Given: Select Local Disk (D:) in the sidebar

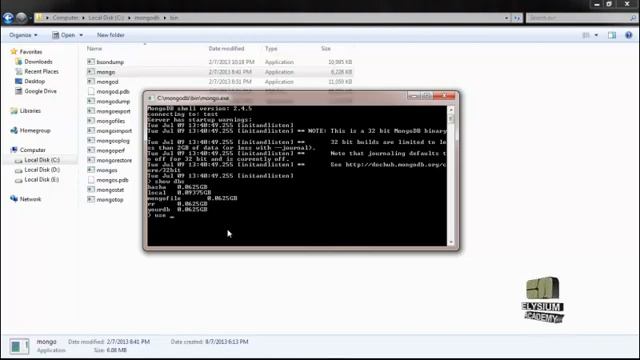Looking at the screenshot, I should click(42, 170).
